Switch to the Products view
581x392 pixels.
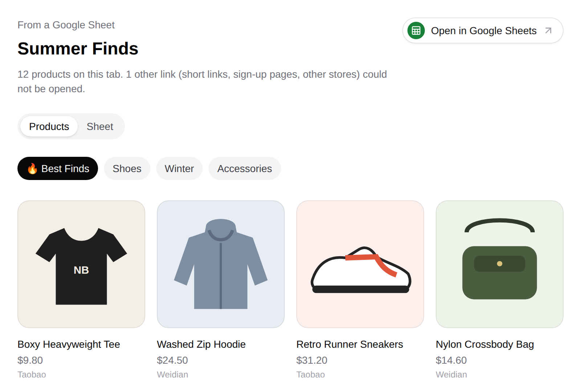point(49,126)
